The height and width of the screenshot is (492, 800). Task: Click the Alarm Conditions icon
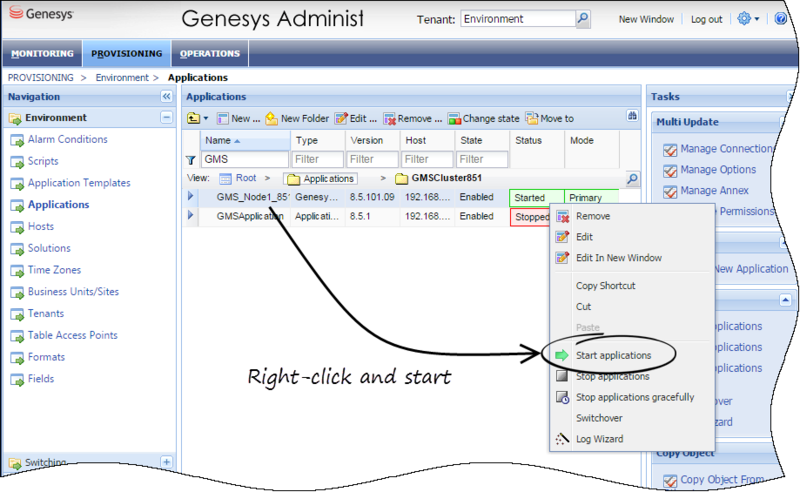point(17,140)
